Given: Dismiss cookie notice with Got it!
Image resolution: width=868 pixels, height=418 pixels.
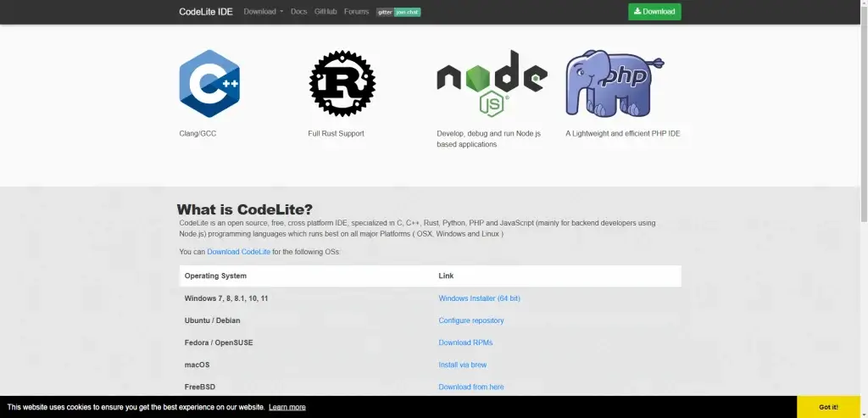Looking at the screenshot, I should click(829, 407).
